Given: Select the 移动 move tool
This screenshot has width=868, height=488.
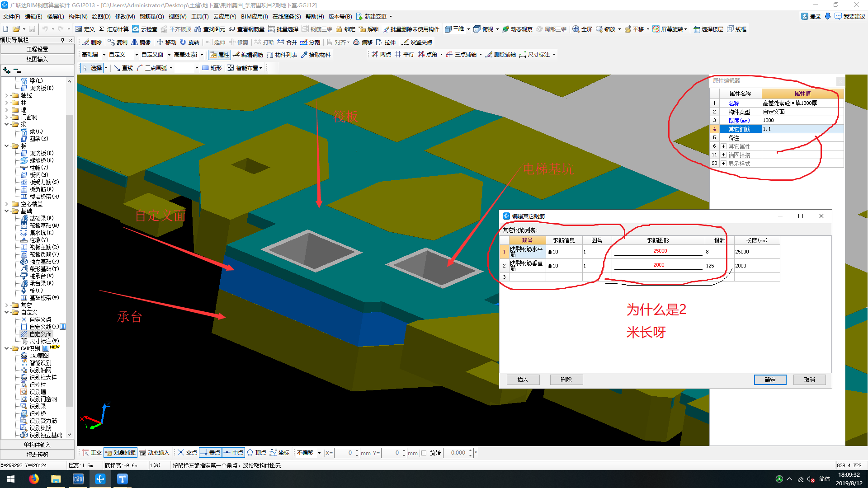Looking at the screenshot, I should (166, 42).
